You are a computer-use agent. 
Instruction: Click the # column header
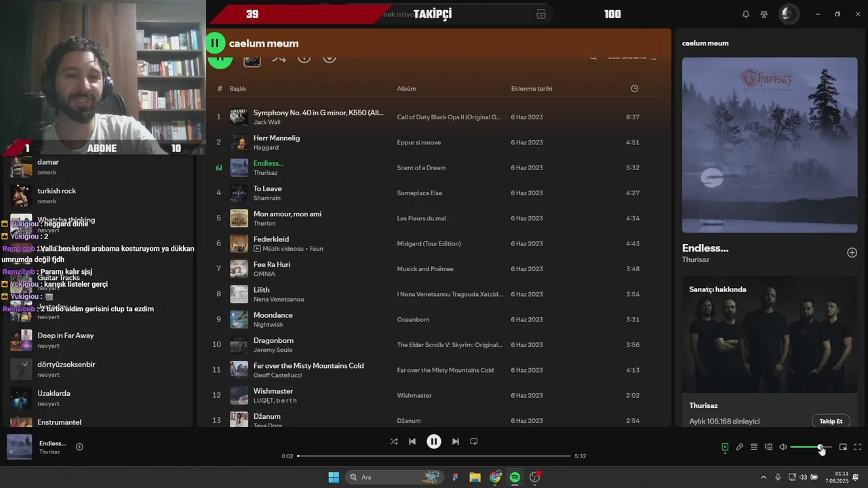pos(220,89)
